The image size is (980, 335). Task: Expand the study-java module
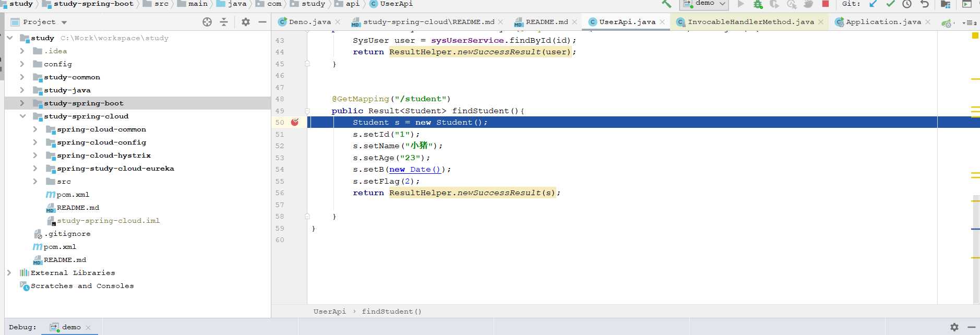click(22, 90)
